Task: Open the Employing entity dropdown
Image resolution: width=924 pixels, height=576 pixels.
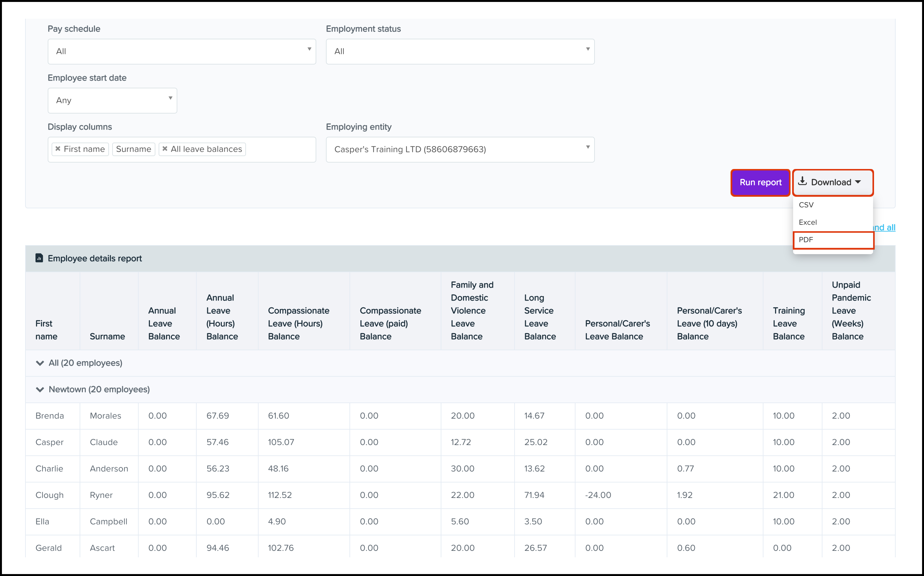Action: pyautogui.click(x=460, y=149)
